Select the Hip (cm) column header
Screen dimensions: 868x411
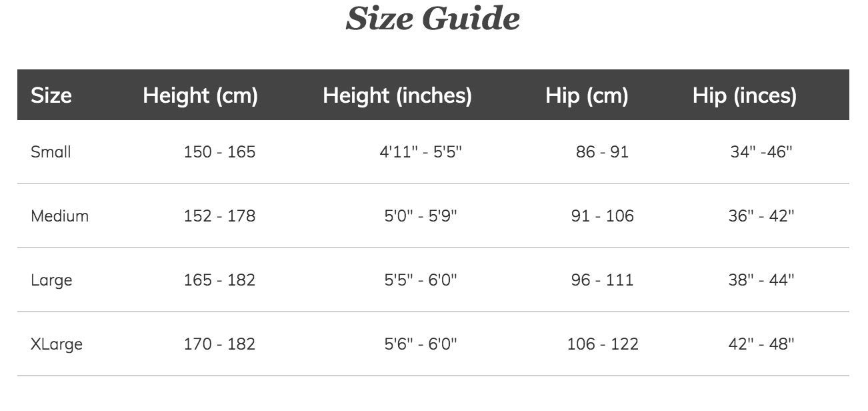(x=587, y=95)
